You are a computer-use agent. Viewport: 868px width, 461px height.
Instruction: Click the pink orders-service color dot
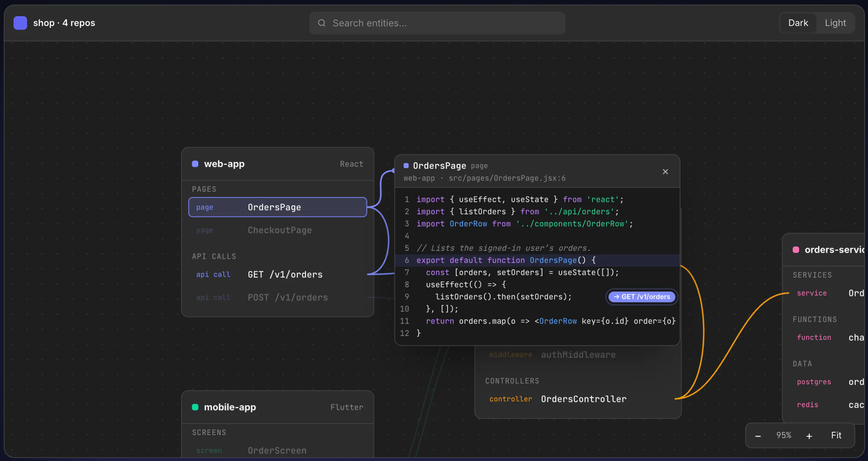pyautogui.click(x=796, y=250)
